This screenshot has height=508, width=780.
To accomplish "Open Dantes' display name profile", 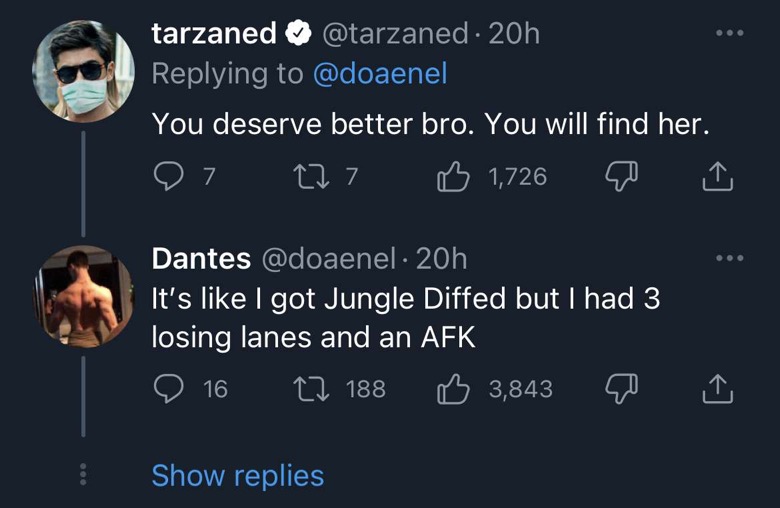I will click(x=201, y=259).
